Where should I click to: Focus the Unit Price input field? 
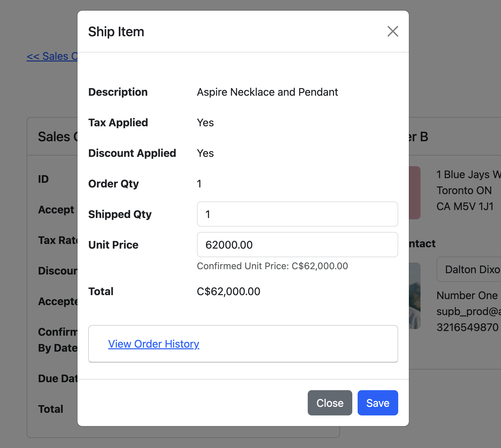[297, 245]
